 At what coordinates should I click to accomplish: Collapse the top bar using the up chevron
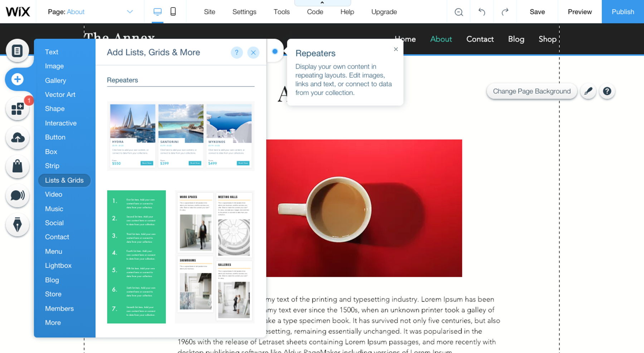322,3
